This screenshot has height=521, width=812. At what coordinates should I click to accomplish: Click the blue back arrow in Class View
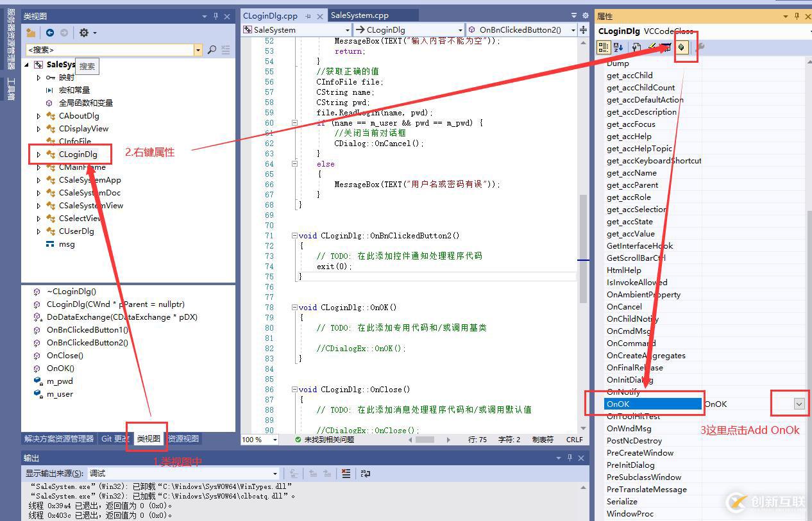[49, 33]
